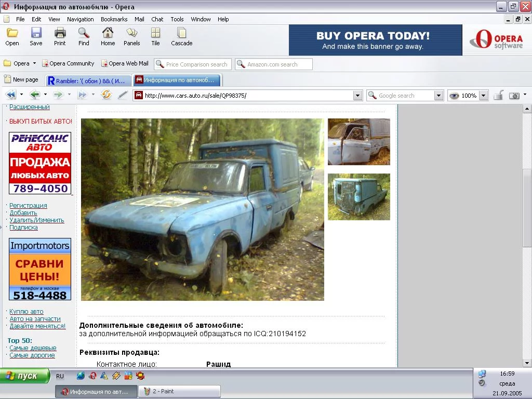Go to Home via toolbar icon
Image resolution: width=532 pixels, height=399 pixels.
108,37
